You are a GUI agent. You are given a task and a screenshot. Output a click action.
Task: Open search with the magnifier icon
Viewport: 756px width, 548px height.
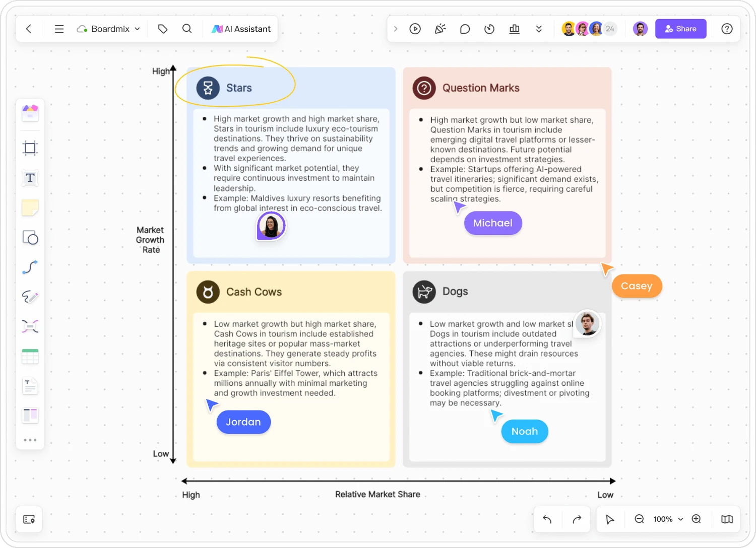tap(187, 29)
